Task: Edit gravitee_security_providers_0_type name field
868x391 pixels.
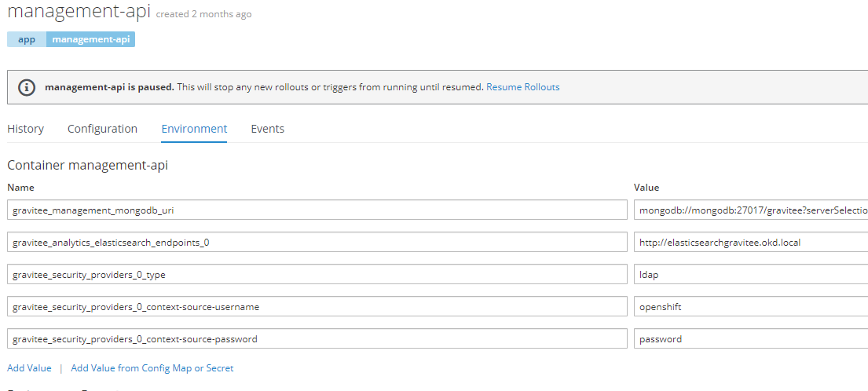Action: pyautogui.click(x=317, y=274)
